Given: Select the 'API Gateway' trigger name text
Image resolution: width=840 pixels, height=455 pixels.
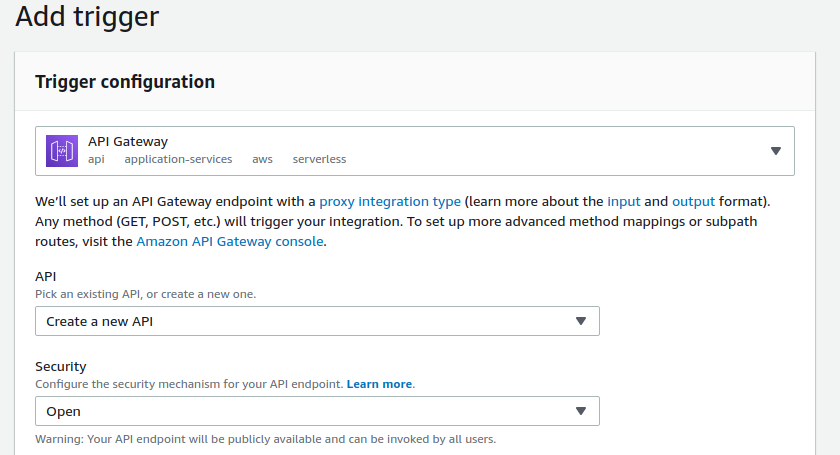Looking at the screenshot, I should coord(128,141).
